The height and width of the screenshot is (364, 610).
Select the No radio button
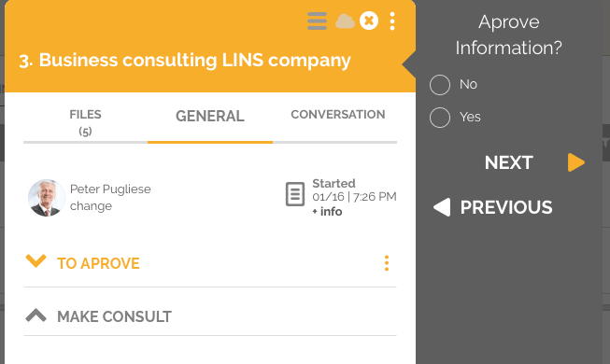(x=440, y=85)
